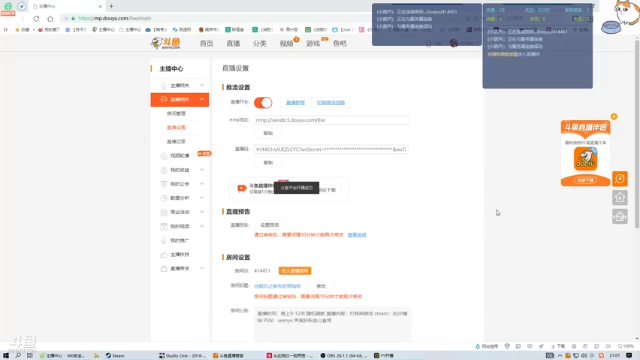Open Steam from the taskbar
The width and height of the screenshot is (640, 360).
click(x=115, y=356)
